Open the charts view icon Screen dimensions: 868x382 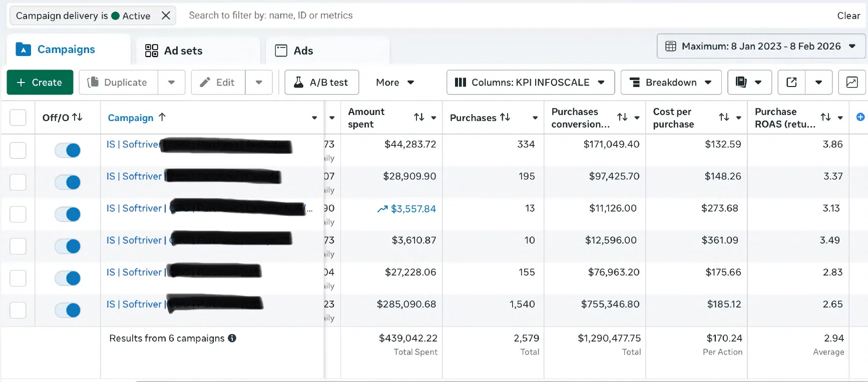[851, 82]
